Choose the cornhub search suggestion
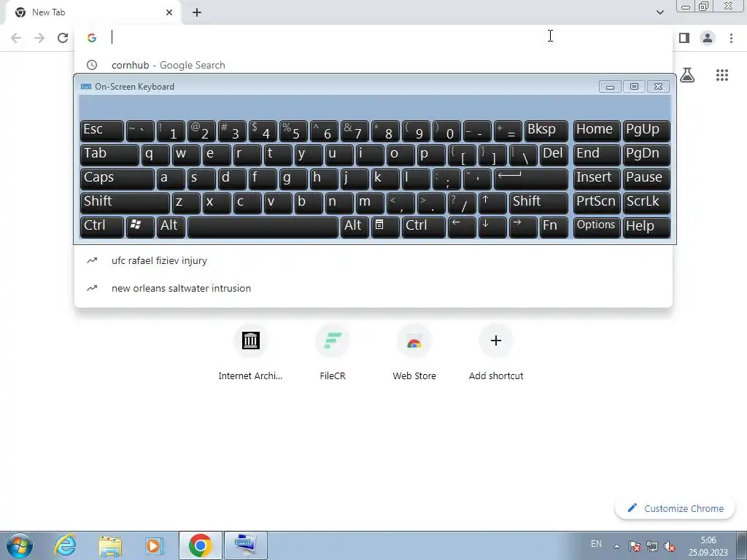Viewport: 747px width, 560px height. pos(373,65)
